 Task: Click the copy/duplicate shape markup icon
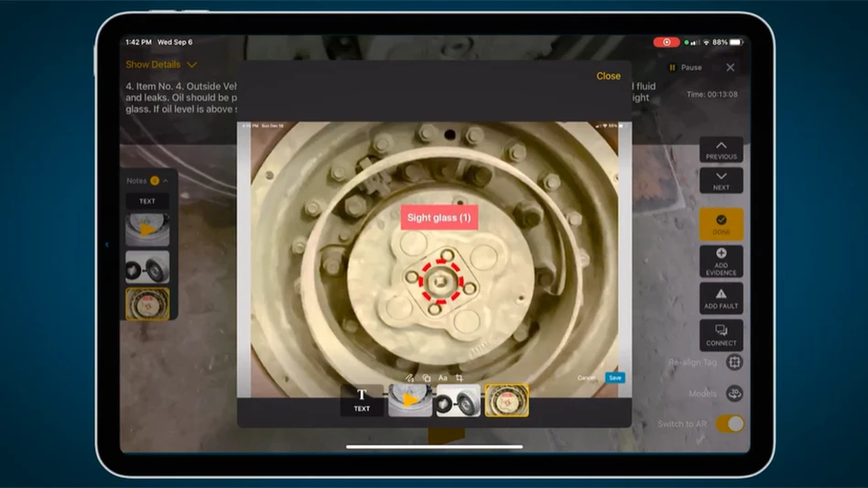427,377
